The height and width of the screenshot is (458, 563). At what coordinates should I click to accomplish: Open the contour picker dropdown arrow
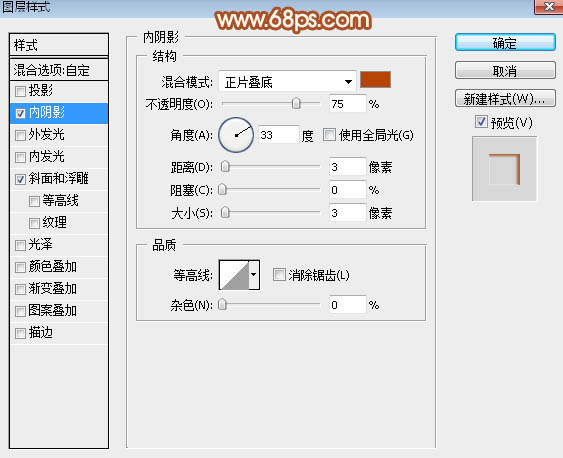[254, 275]
